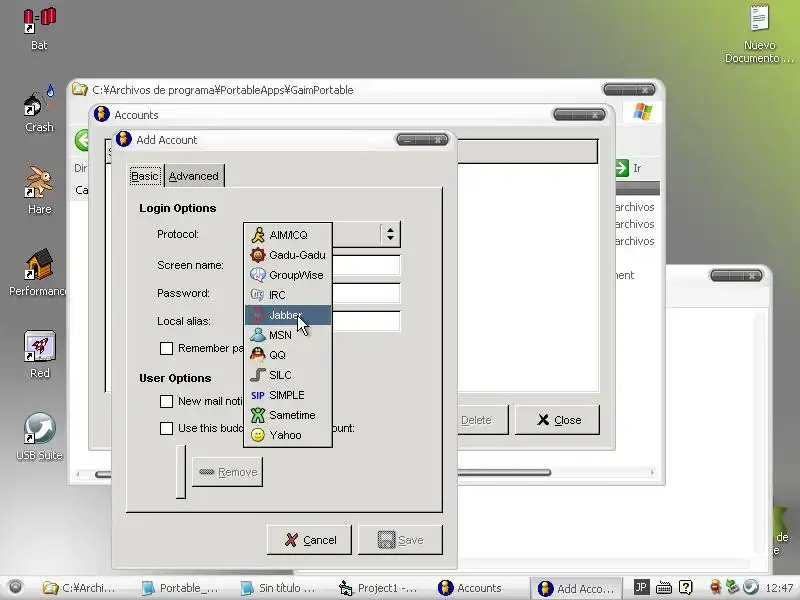Choose Sametime protocol option
This screenshot has width=800, height=600.
tap(288, 415)
